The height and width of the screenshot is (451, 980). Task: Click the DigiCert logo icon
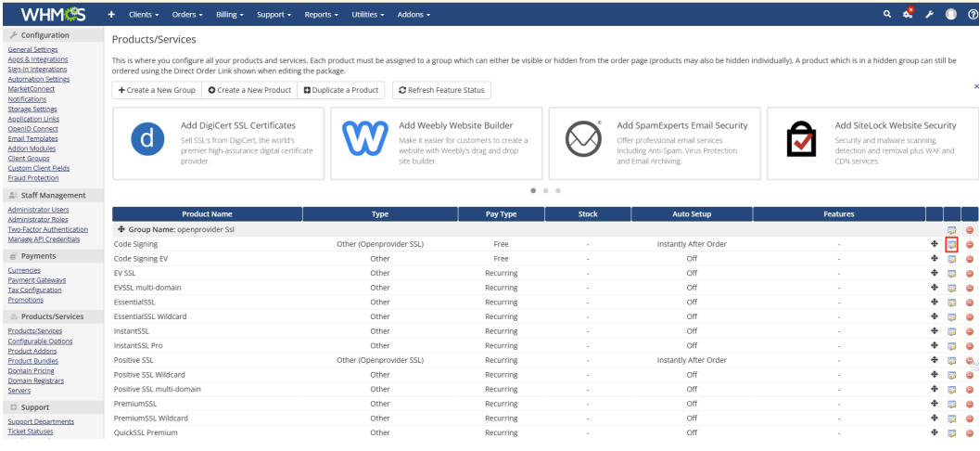[x=147, y=139]
